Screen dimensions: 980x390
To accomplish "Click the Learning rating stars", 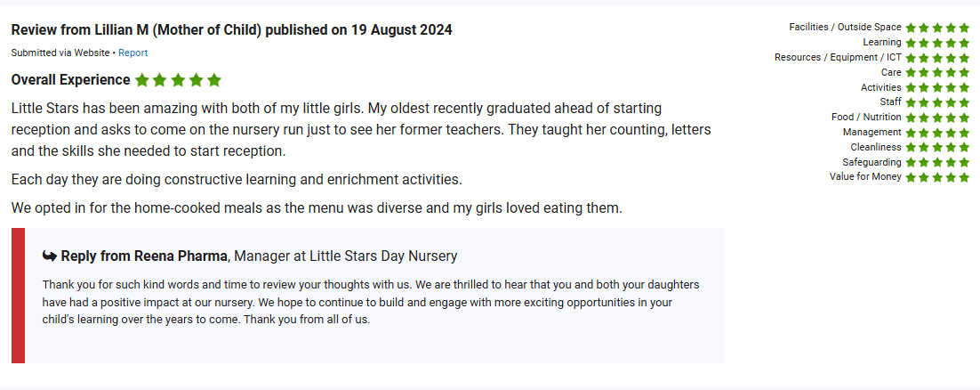I will 937,43.
